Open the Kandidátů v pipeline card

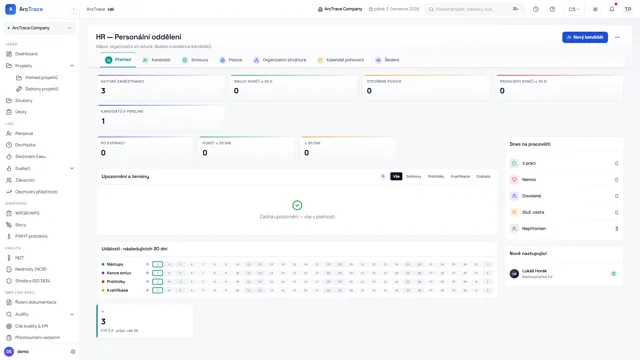point(160,117)
